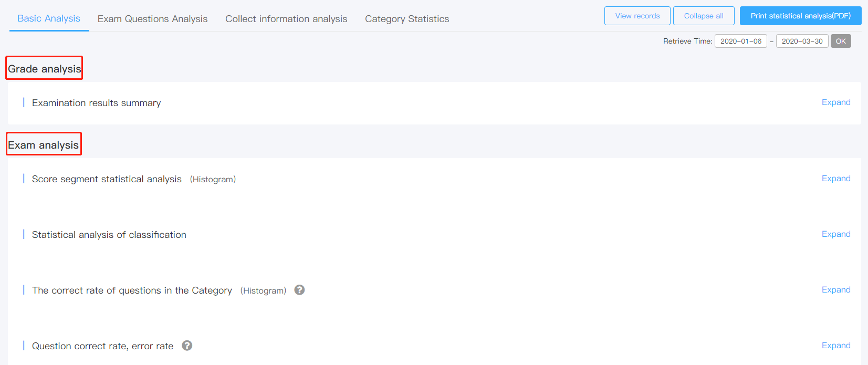868x365 pixels.
Task: Open Collect information analysis tab
Action: point(286,19)
